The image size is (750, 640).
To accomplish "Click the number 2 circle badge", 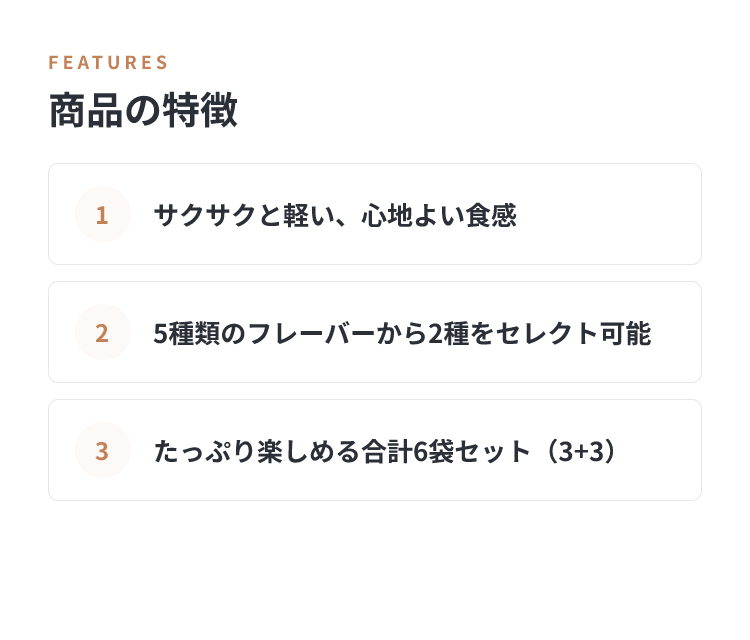I will click(103, 332).
